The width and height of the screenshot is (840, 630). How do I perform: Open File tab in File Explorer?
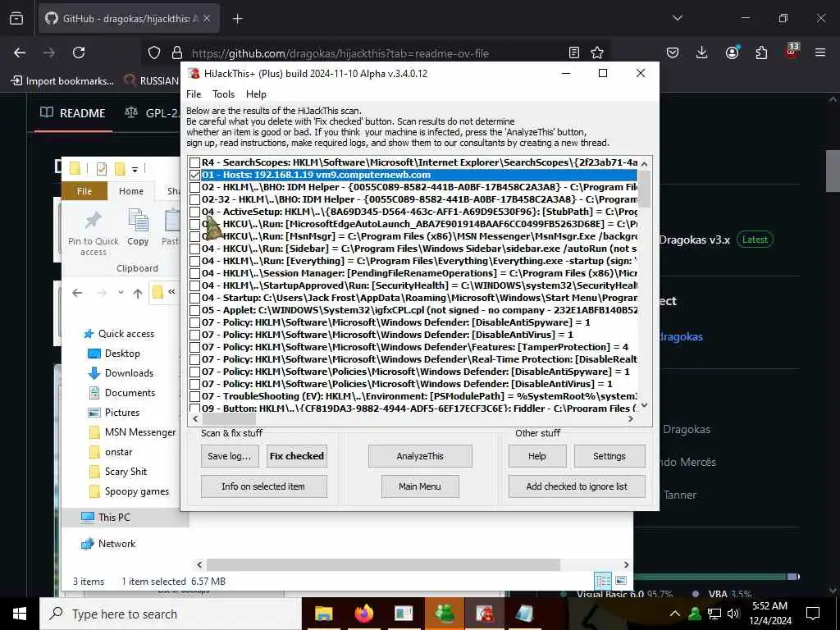click(84, 191)
